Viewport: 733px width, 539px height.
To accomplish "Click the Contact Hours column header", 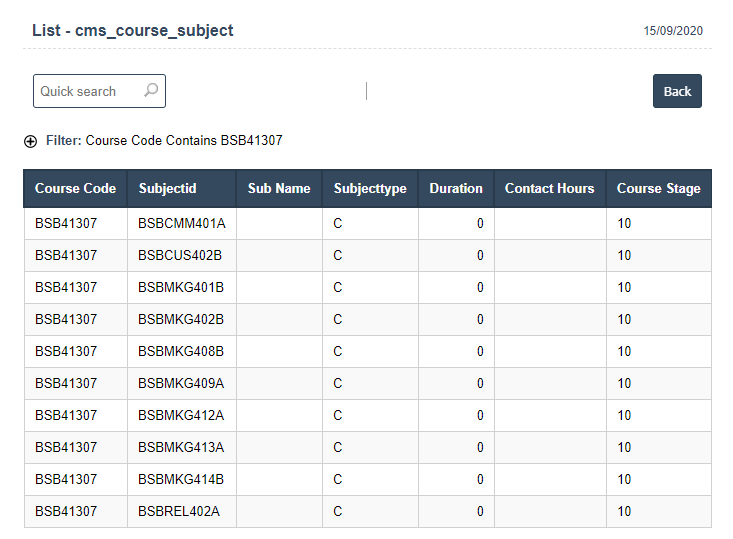I will tap(549, 188).
